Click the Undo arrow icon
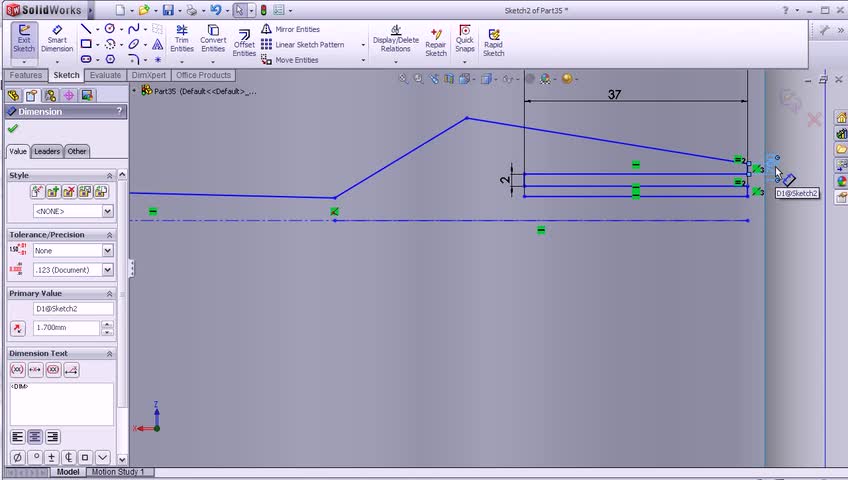 coord(216,10)
